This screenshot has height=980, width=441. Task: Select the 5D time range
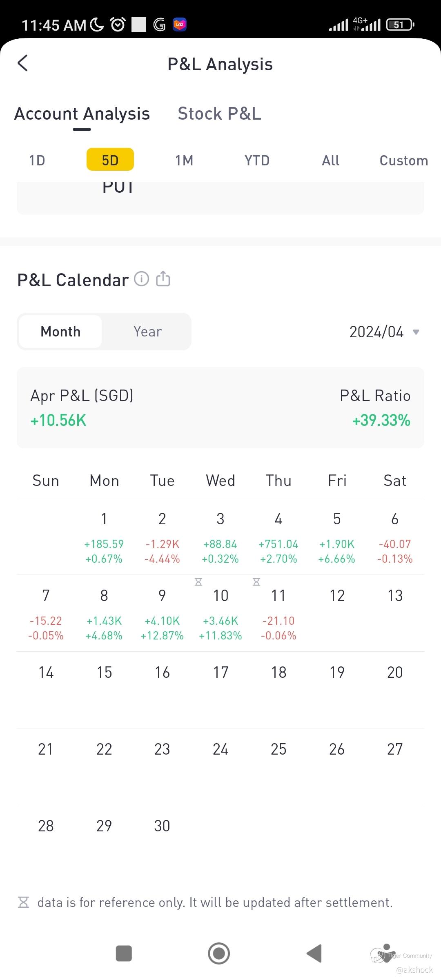(110, 160)
